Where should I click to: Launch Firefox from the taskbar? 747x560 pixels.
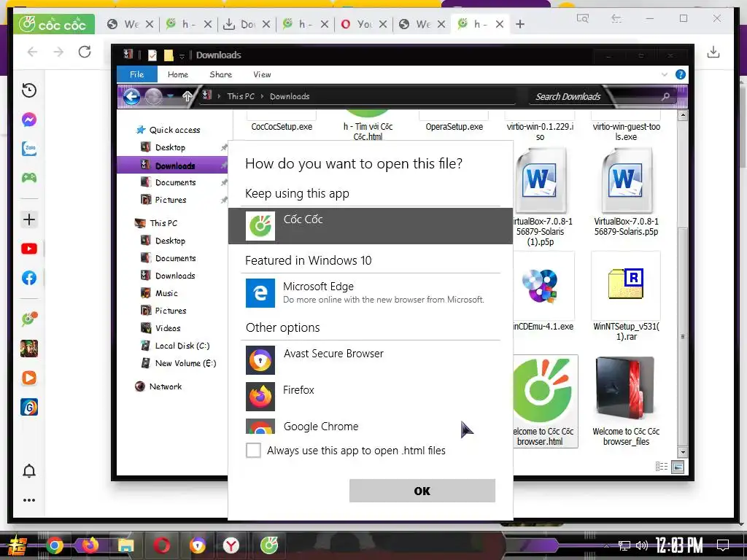pos(90,545)
